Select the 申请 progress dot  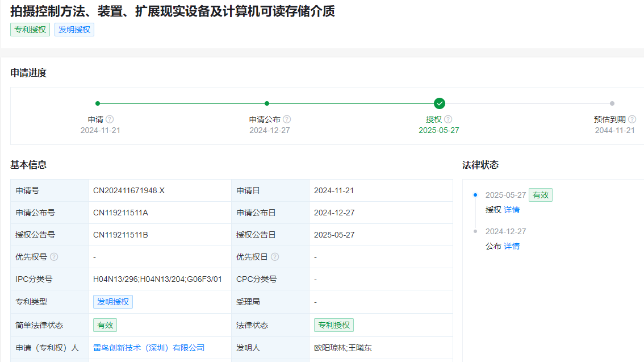click(98, 103)
